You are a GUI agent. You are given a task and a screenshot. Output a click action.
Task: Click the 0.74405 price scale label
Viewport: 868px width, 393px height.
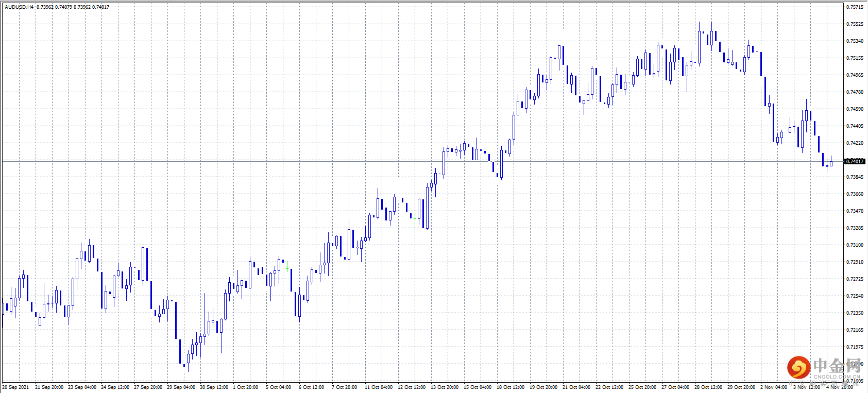click(x=855, y=126)
